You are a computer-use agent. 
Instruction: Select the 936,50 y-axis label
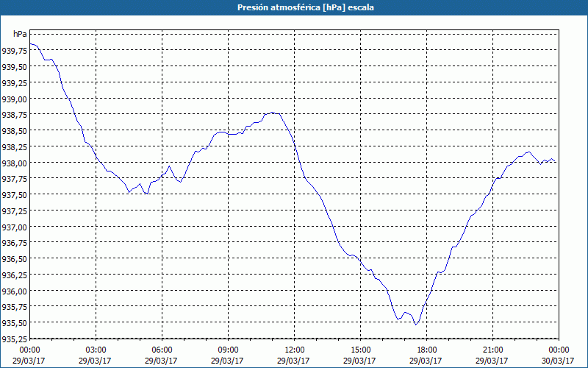[x=14, y=259]
